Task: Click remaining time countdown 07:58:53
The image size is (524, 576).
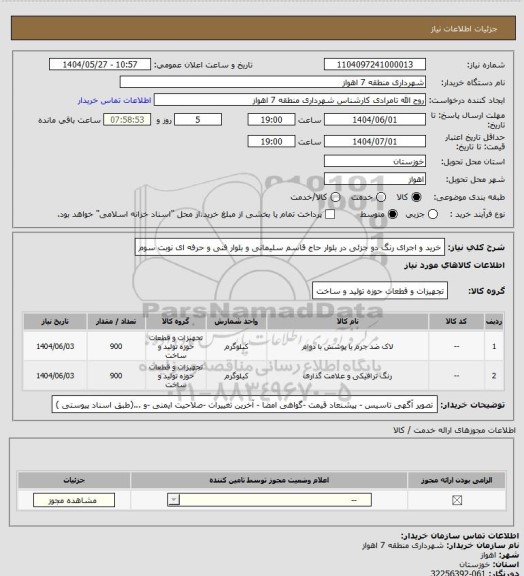Action: pyautogui.click(x=127, y=120)
